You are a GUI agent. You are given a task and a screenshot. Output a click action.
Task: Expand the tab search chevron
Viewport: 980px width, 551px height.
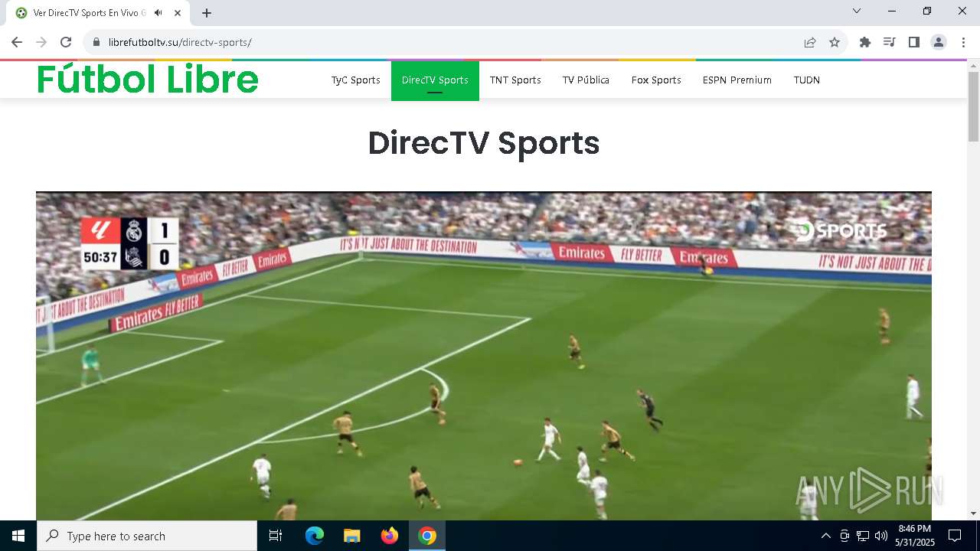(x=857, y=11)
